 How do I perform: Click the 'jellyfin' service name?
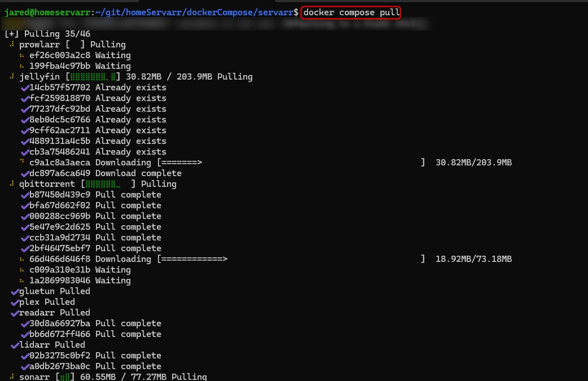[40, 77]
